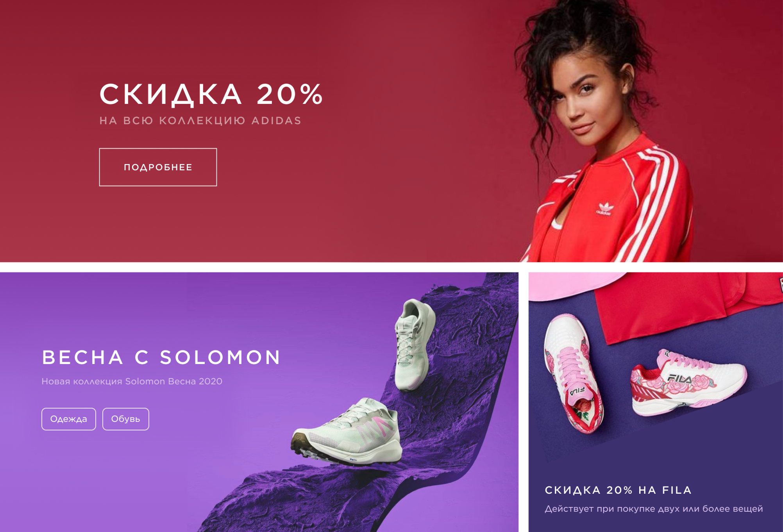Click Новая коллекция Solomon Весна 2020 text

(132, 381)
